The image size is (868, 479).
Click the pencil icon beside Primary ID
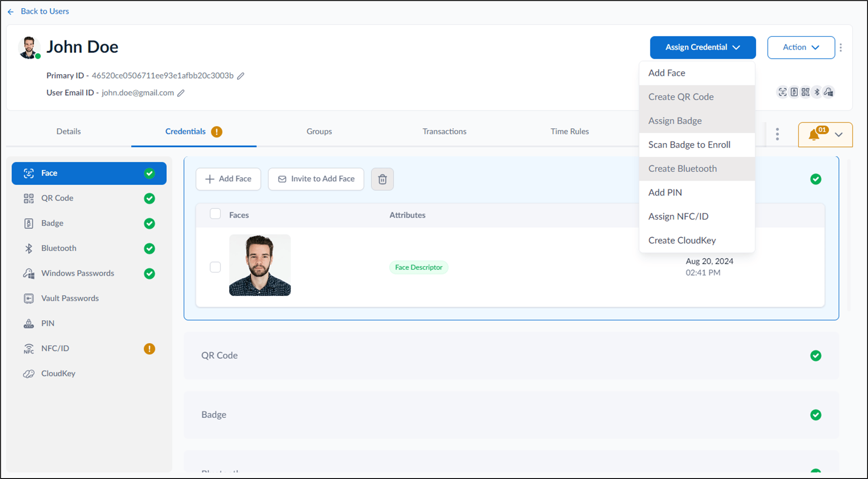click(241, 76)
